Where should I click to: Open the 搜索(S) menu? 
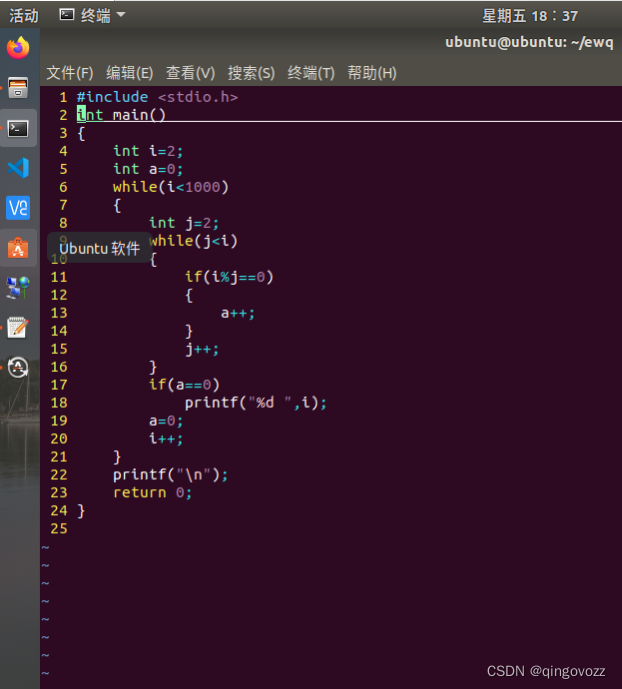tap(251, 73)
